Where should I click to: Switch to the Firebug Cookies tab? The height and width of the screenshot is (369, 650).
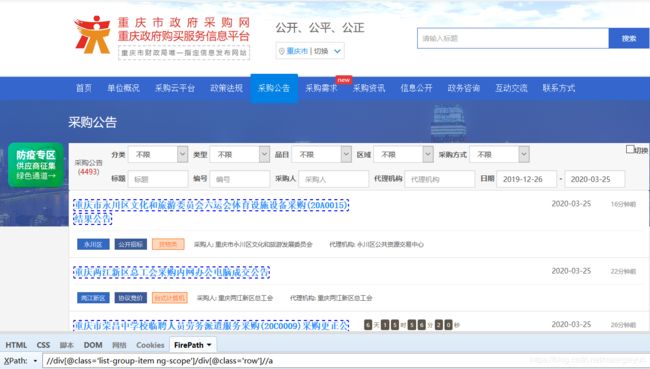pyautogui.click(x=150, y=345)
